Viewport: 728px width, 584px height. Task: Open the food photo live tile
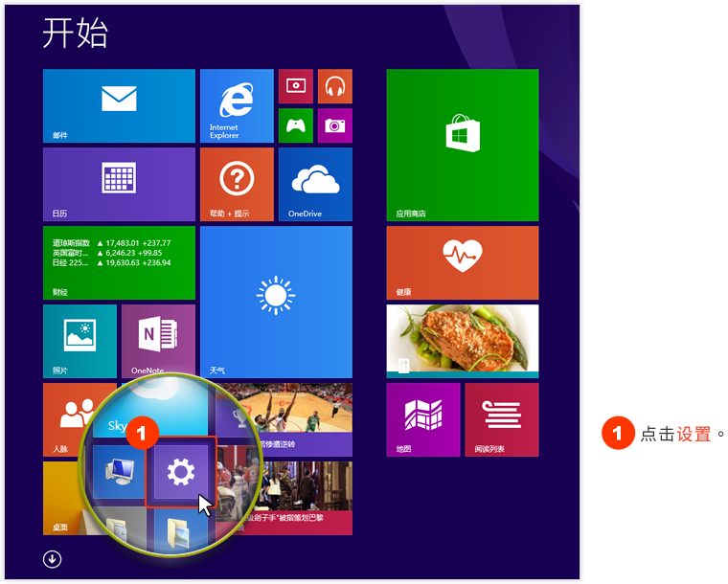click(462, 338)
